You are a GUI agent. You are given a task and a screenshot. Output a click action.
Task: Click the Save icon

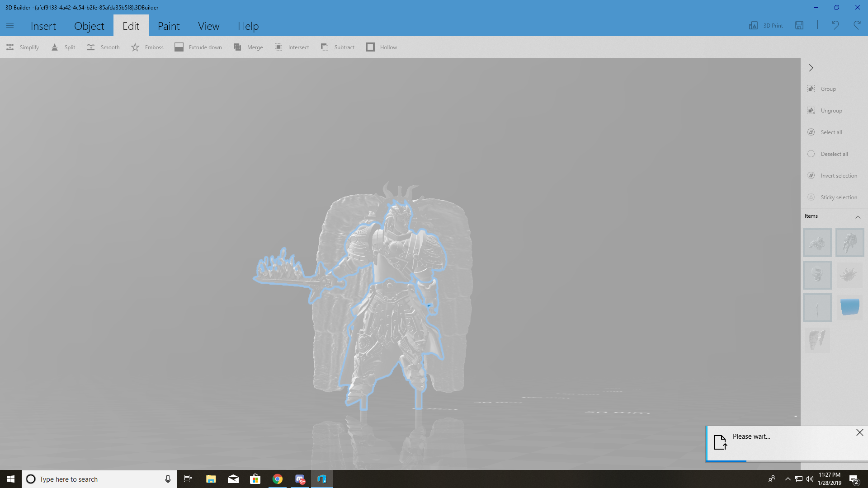(x=799, y=25)
